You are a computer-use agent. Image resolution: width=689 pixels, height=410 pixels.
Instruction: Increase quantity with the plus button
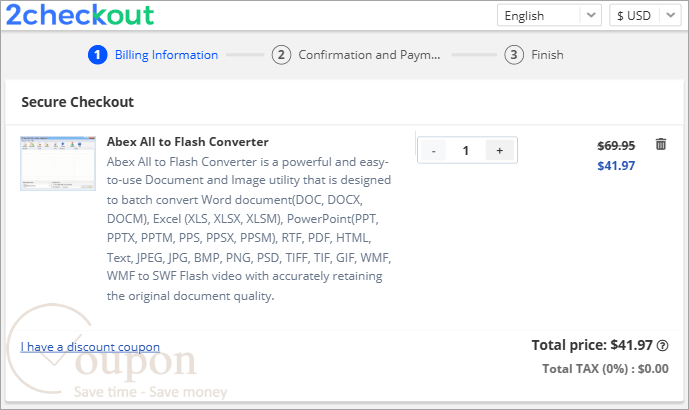click(500, 151)
